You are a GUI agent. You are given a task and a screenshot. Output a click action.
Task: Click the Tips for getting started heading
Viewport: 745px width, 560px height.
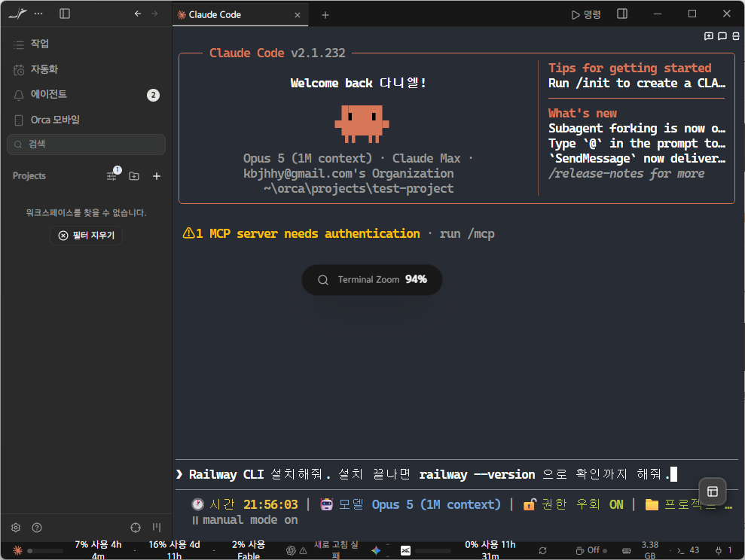point(630,68)
